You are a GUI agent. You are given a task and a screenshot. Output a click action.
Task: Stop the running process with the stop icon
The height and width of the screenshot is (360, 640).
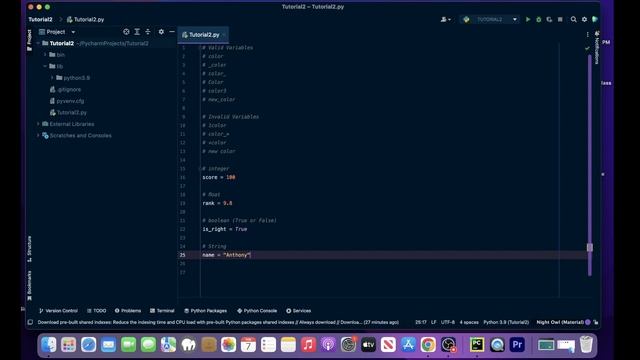pos(560,19)
